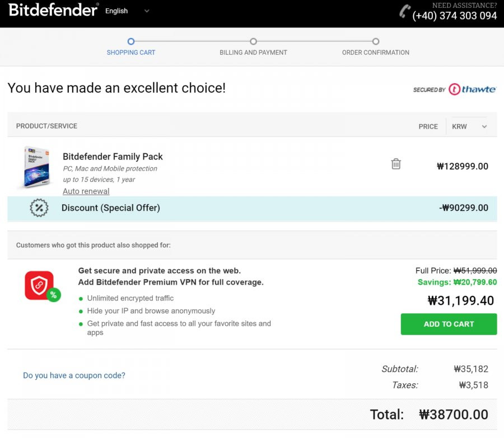Image resolution: width=504 pixels, height=438 pixels.
Task: Add Premium VPN with Add to Cart
Action: click(449, 324)
